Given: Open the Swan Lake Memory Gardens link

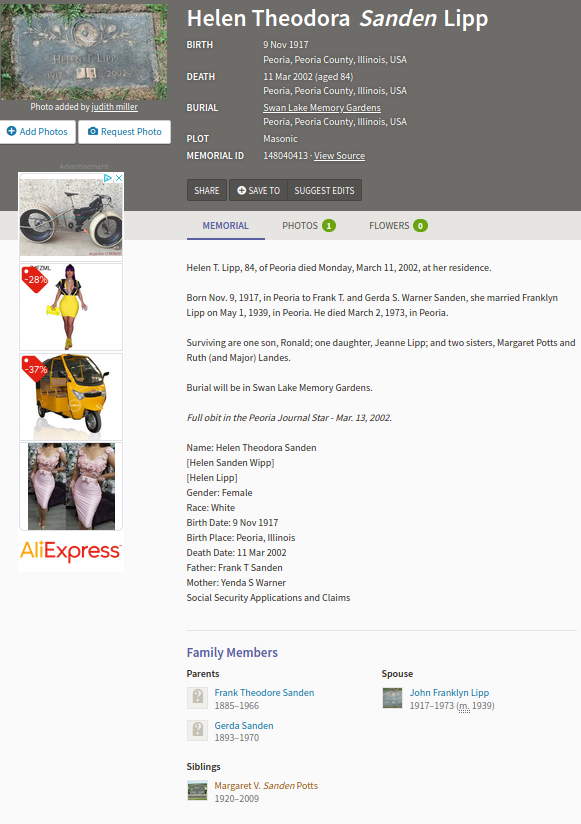Looking at the screenshot, I should pyautogui.click(x=322, y=108).
